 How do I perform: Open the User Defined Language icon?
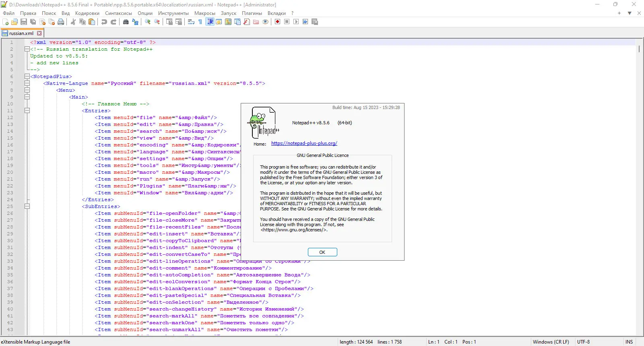point(219,22)
